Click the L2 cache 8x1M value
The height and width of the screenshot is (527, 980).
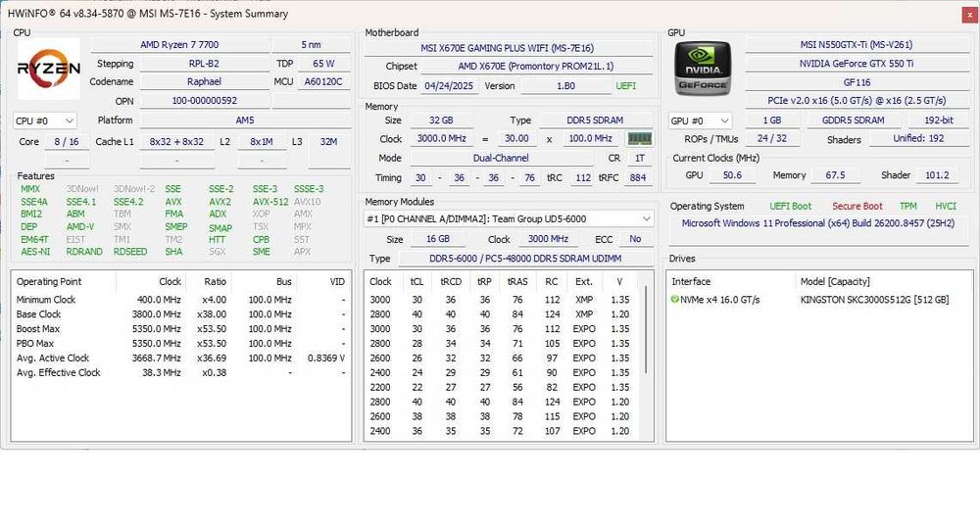262,142
